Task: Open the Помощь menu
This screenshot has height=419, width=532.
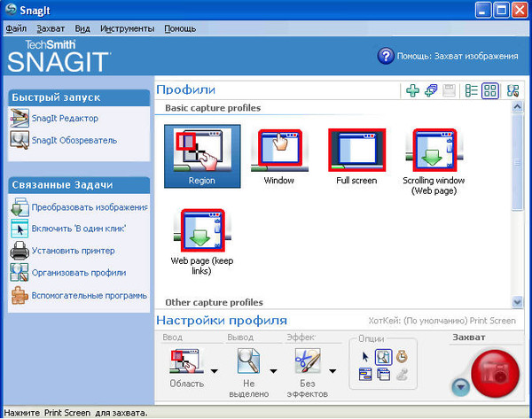Action: (180, 29)
